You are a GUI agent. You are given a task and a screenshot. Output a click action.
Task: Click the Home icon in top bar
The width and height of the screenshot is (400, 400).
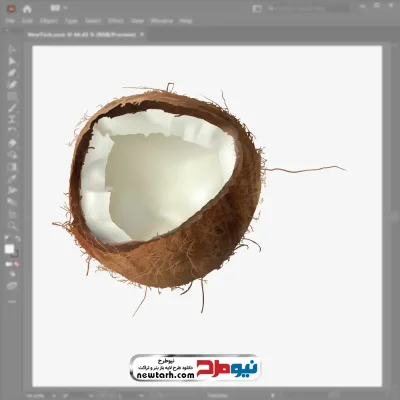click(27, 9)
